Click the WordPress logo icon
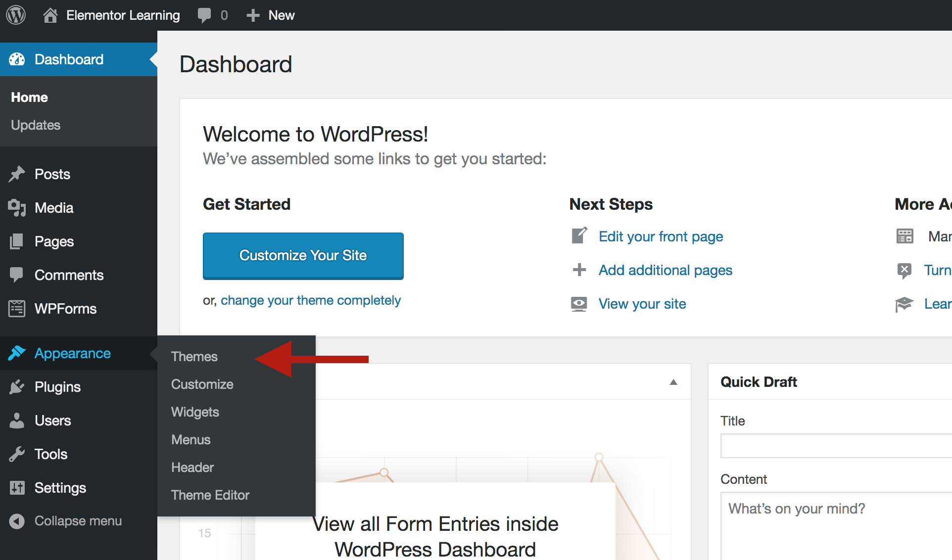The width and height of the screenshot is (952, 560). [x=16, y=15]
